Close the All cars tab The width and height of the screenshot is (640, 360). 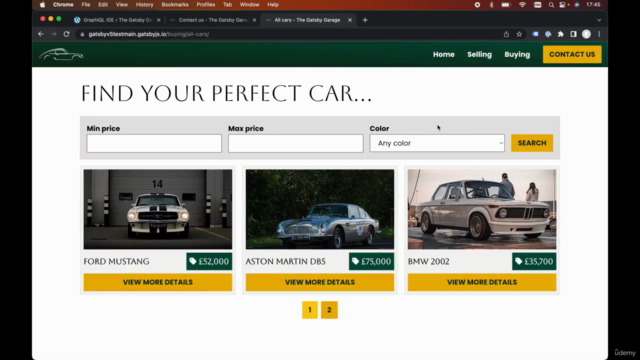[350, 20]
